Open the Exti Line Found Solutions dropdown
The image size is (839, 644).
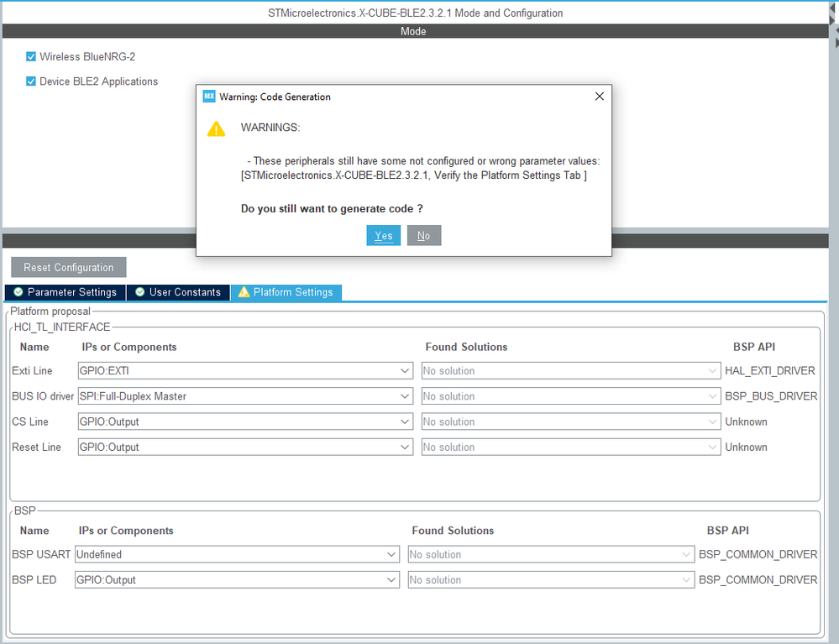pos(571,370)
